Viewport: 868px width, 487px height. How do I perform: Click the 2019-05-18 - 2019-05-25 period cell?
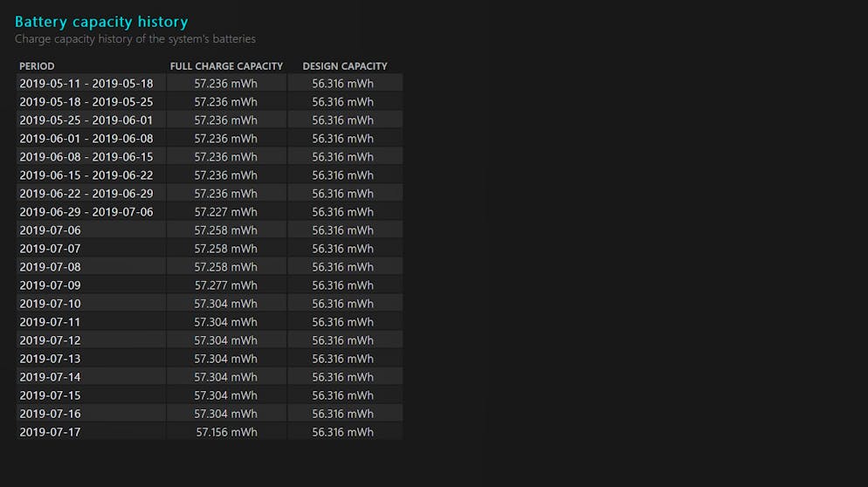[86, 102]
